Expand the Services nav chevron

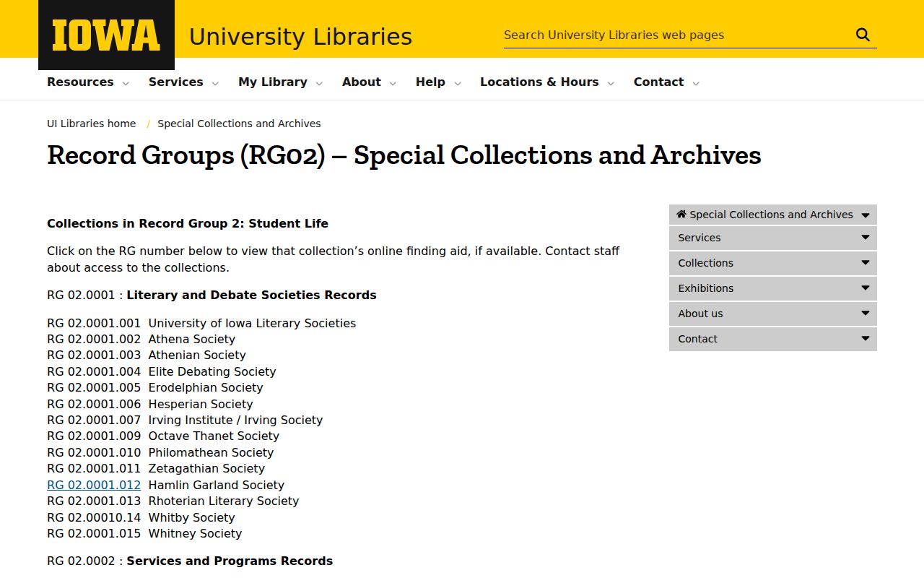(x=215, y=83)
